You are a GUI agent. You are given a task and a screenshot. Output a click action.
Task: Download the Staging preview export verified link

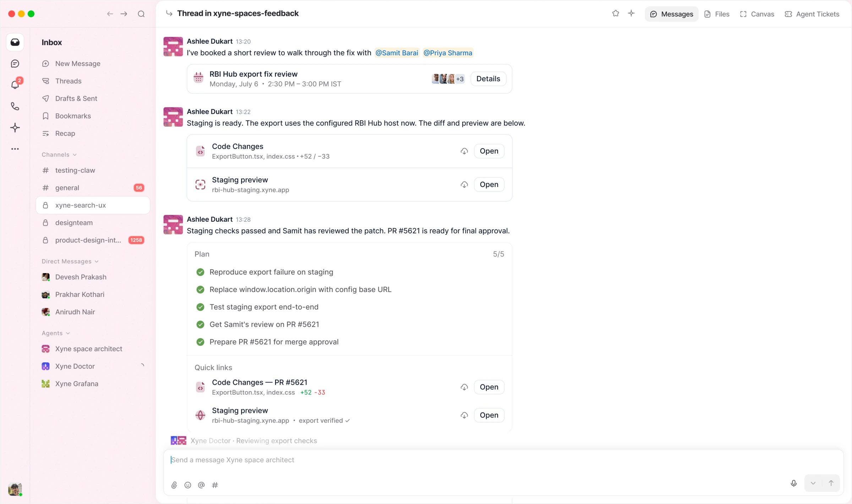[x=464, y=415]
